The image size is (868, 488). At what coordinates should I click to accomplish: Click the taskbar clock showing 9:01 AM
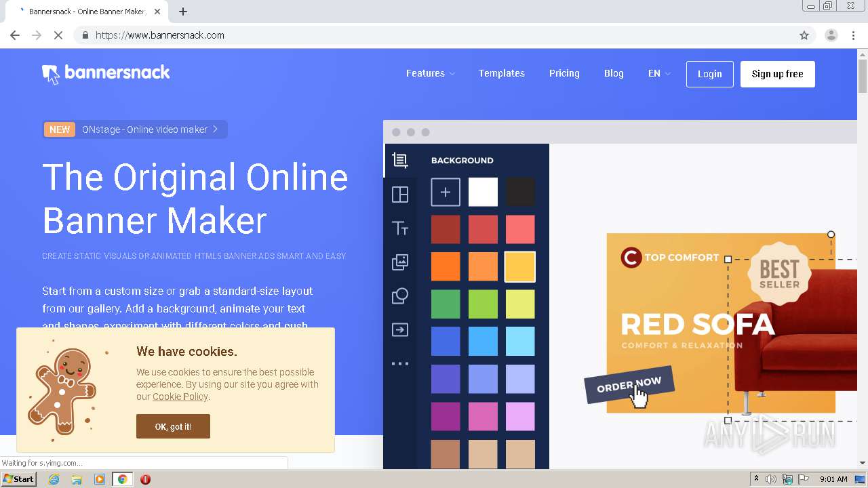click(833, 479)
